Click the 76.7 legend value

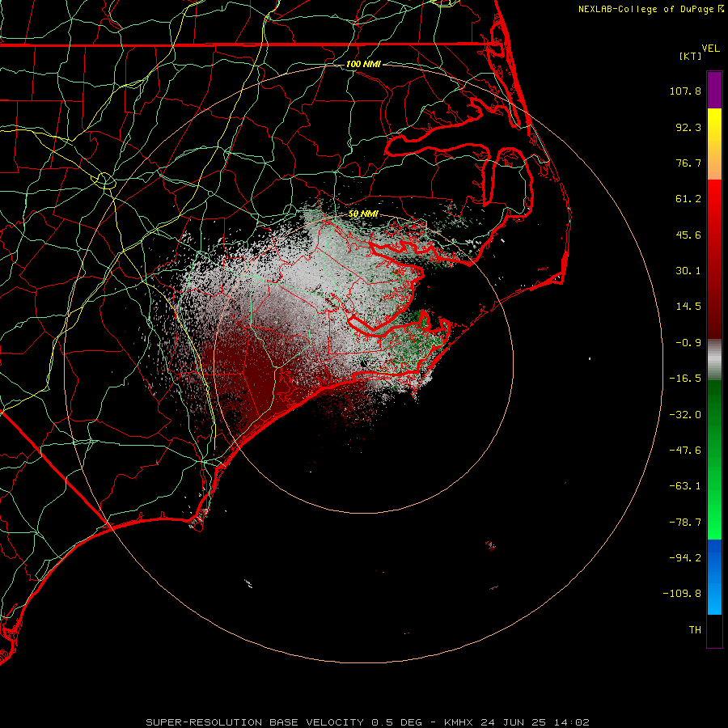pos(688,163)
